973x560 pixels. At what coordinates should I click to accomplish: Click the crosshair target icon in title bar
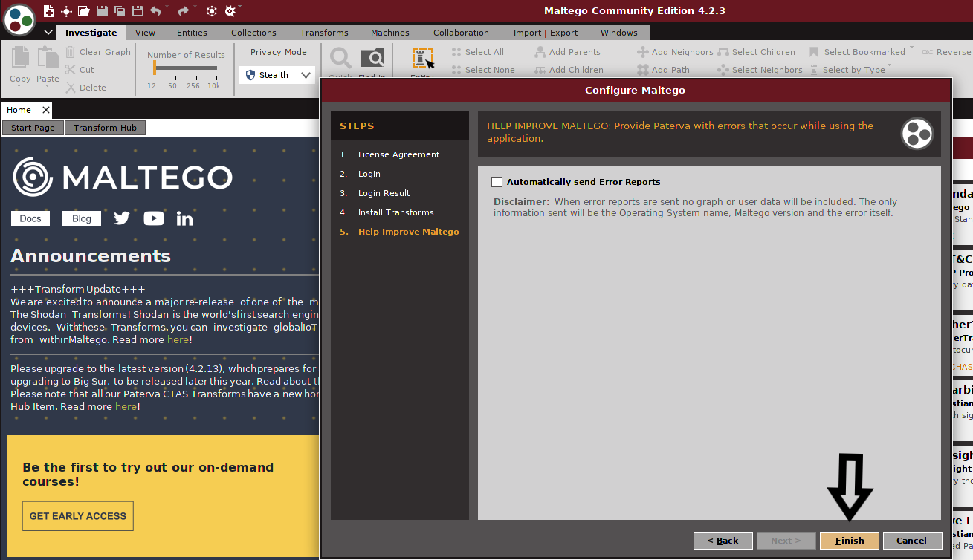point(66,11)
